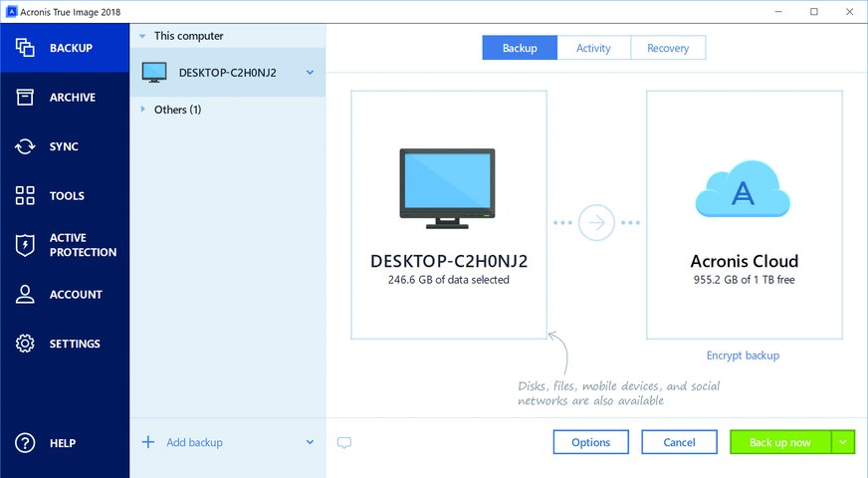Select the Acronis Cloud destination panel

(744, 214)
